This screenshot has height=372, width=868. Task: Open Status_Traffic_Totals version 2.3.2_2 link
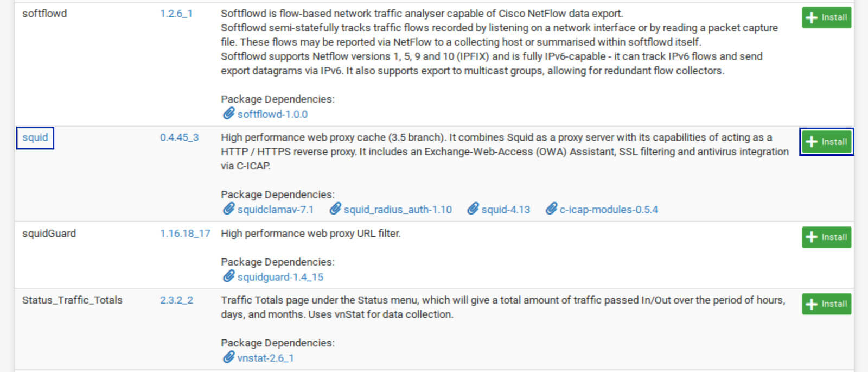click(176, 300)
